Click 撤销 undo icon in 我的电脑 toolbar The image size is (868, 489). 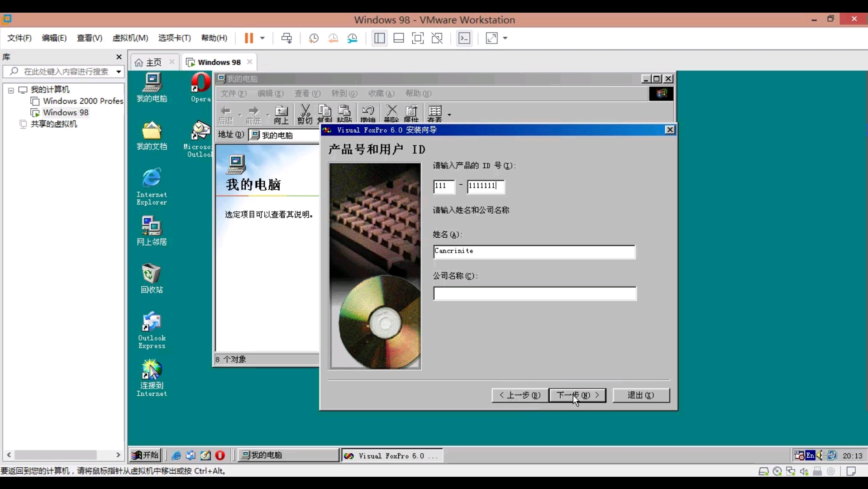click(x=368, y=115)
